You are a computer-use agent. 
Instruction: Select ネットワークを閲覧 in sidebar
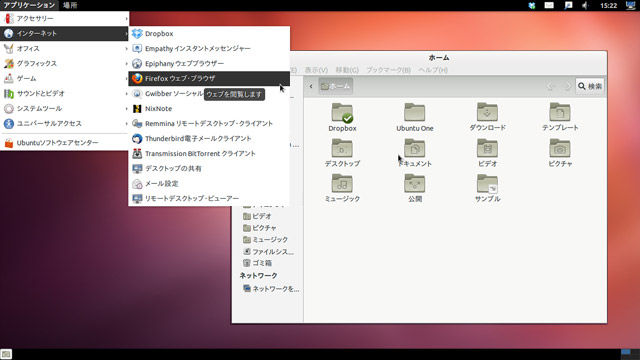pos(271,289)
